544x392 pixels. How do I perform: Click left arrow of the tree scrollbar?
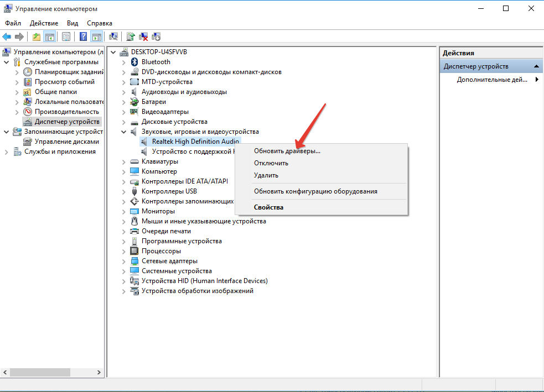pyautogui.click(x=5, y=372)
